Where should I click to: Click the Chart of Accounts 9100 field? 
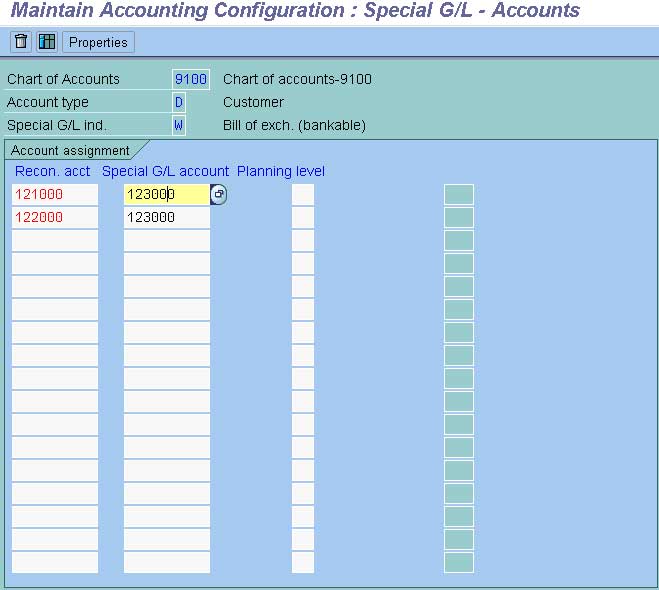[191, 79]
